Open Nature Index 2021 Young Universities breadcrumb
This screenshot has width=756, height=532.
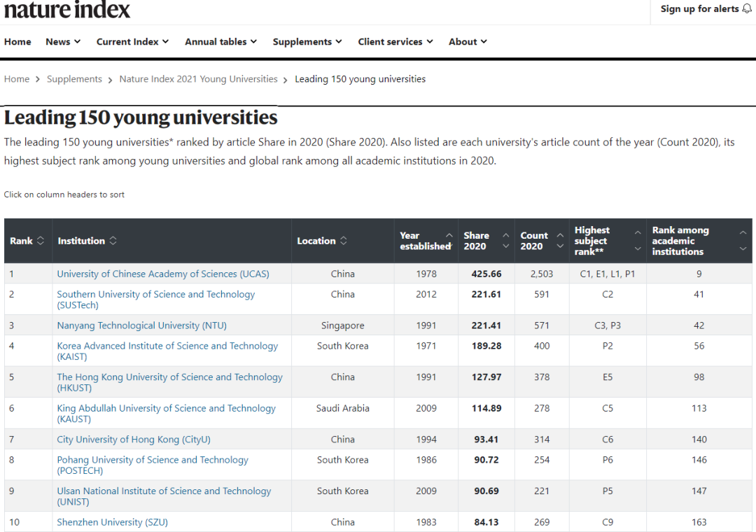pos(199,79)
